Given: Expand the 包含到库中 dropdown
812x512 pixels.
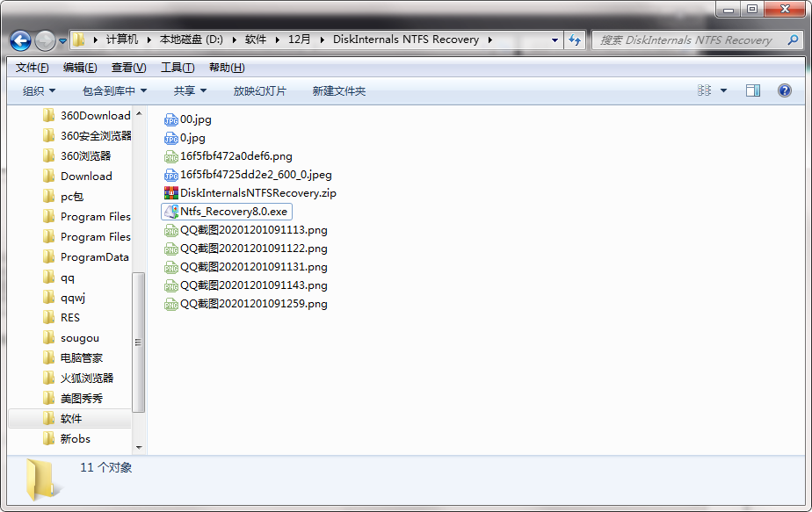Looking at the screenshot, I should click(x=114, y=91).
